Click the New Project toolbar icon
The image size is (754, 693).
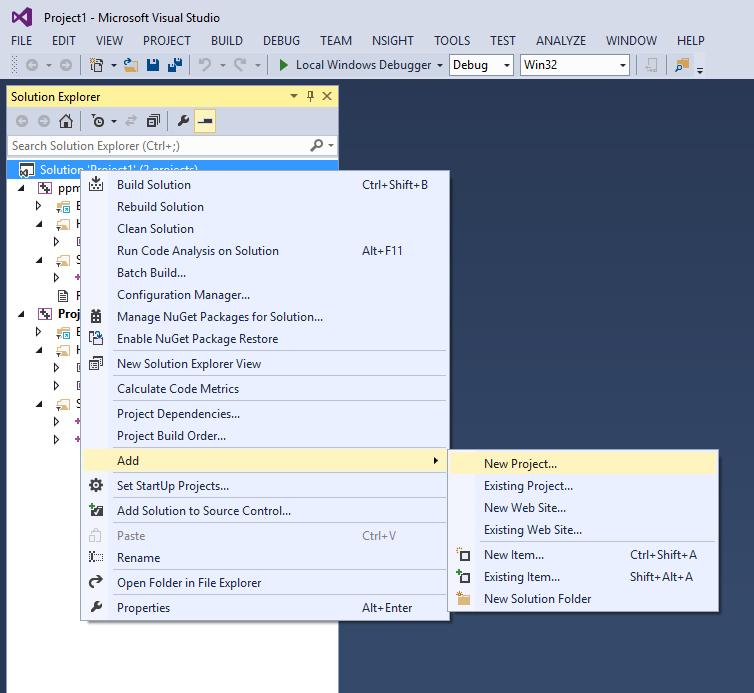[97, 65]
